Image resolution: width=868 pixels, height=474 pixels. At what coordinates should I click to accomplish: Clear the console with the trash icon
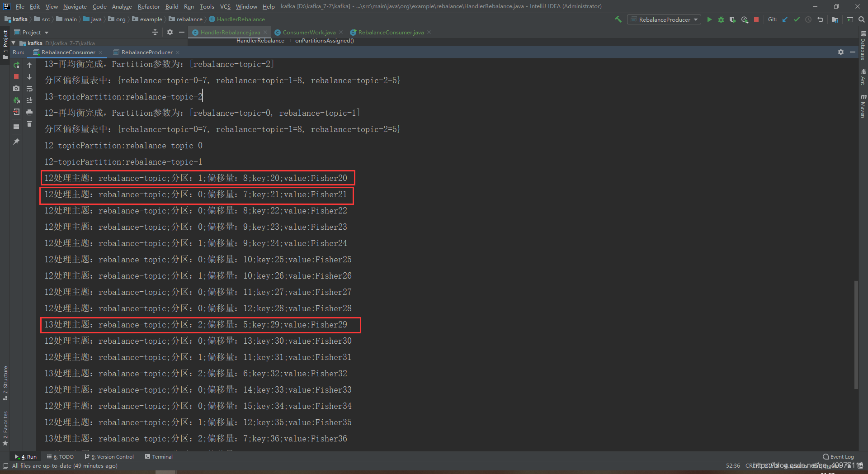click(29, 124)
